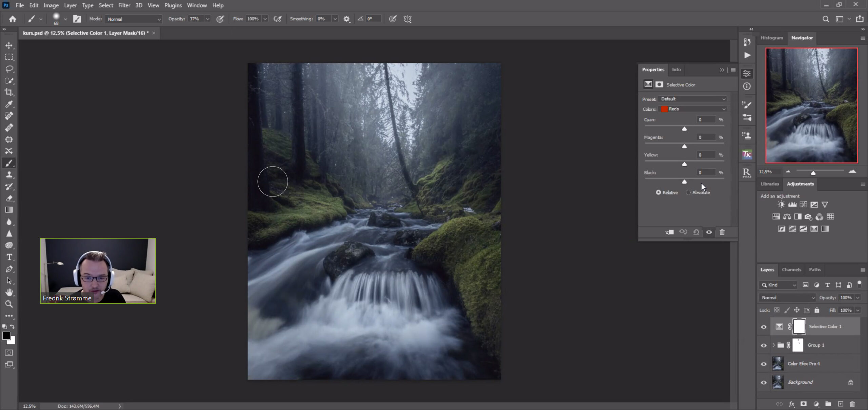Select the Eraser tool
Viewport: 868px width, 410px height.
click(9, 198)
